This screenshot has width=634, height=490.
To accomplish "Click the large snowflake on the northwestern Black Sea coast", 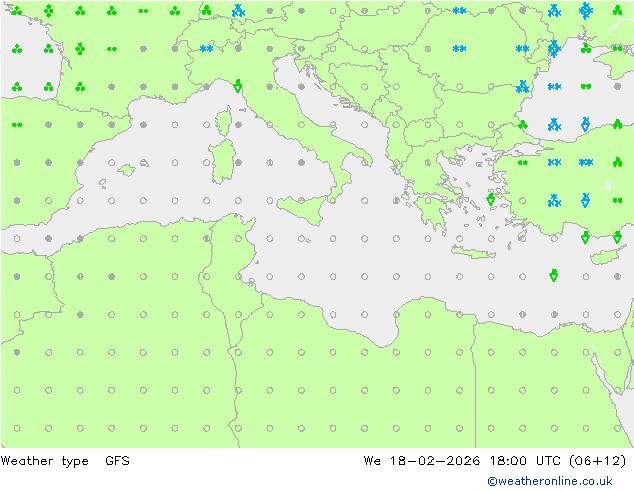I will click(554, 49).
